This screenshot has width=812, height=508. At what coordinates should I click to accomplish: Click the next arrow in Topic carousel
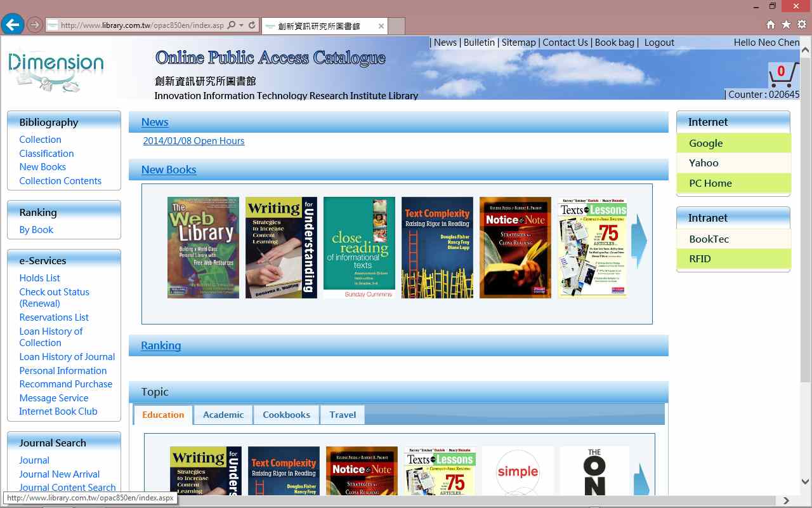point(642,479)
